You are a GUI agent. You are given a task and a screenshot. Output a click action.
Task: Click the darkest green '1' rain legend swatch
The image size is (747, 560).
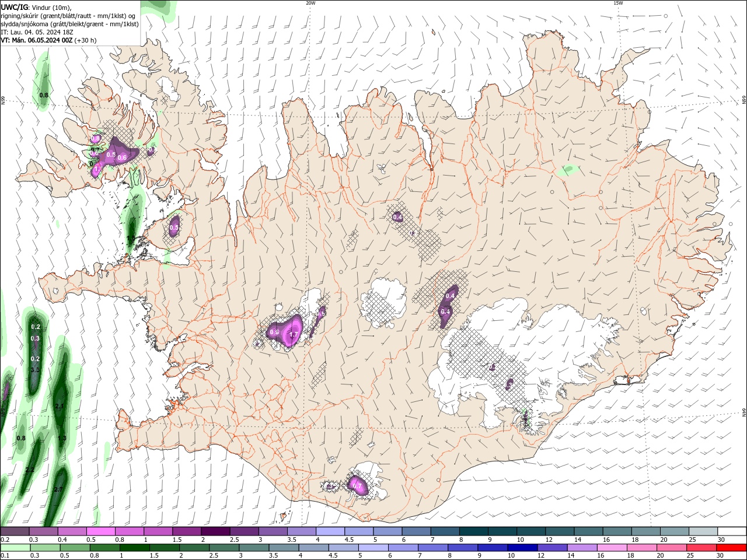click(x=134, y=548)
